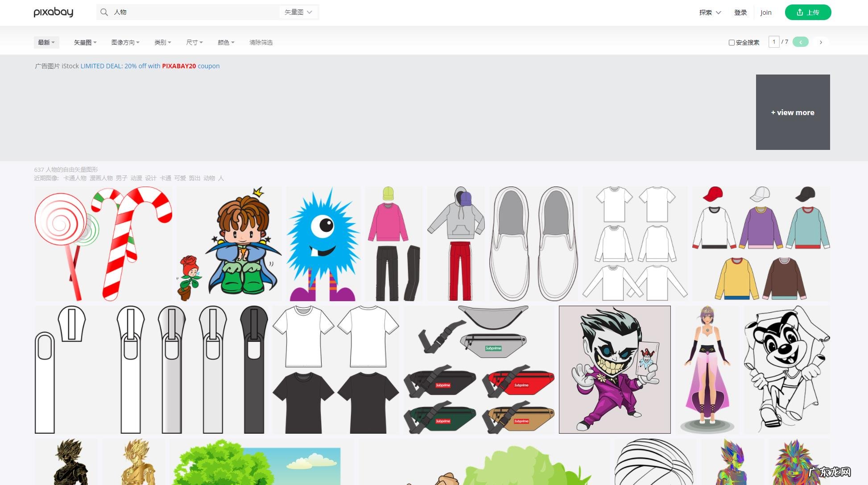Screen dimensions: 868x485
Task: Open the purple Joker cartoon thumbnail
Action: coord(615,369)
